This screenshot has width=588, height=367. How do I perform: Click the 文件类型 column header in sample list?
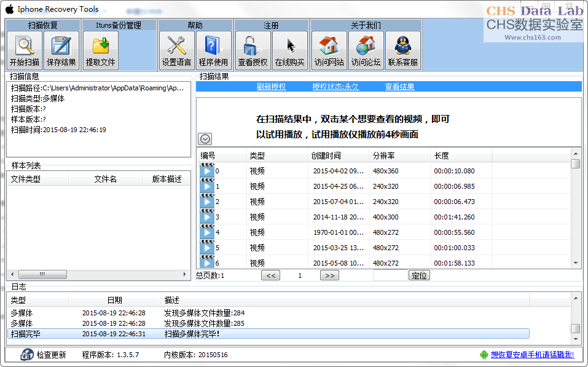click(x=37, y=179)
